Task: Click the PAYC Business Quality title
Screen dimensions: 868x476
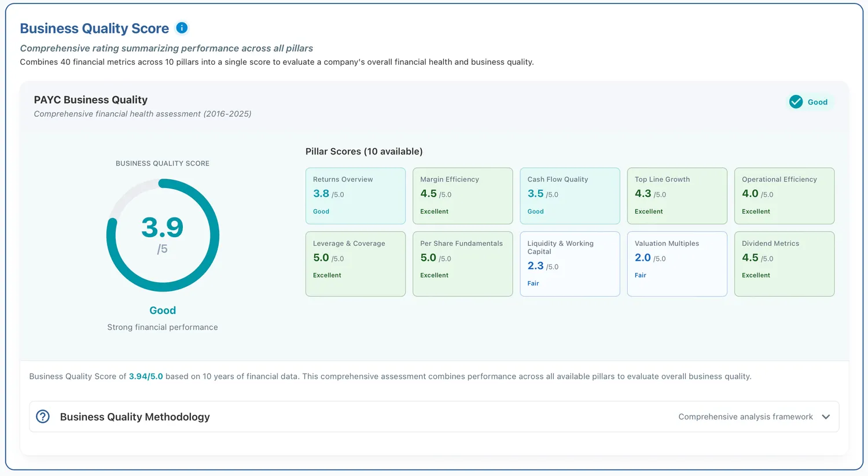Action: 91,99
